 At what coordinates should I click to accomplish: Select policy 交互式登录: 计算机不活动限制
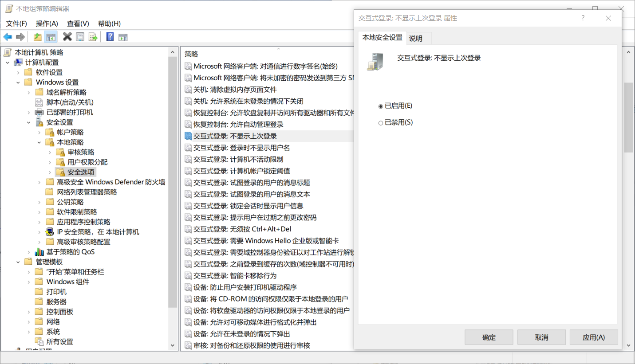[238, 159]
